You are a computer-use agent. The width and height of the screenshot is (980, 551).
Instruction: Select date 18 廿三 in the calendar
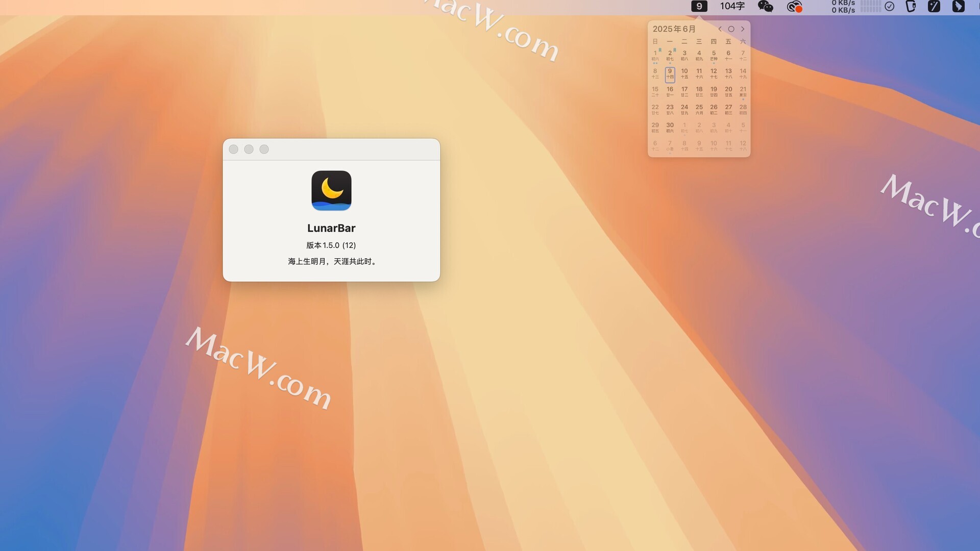[699, 92]
